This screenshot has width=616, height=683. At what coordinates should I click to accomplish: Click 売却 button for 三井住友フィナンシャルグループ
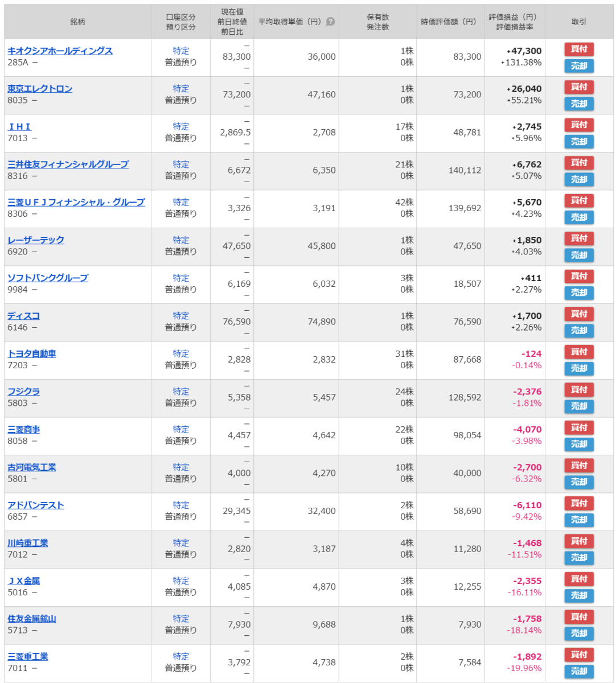[579, 179]
